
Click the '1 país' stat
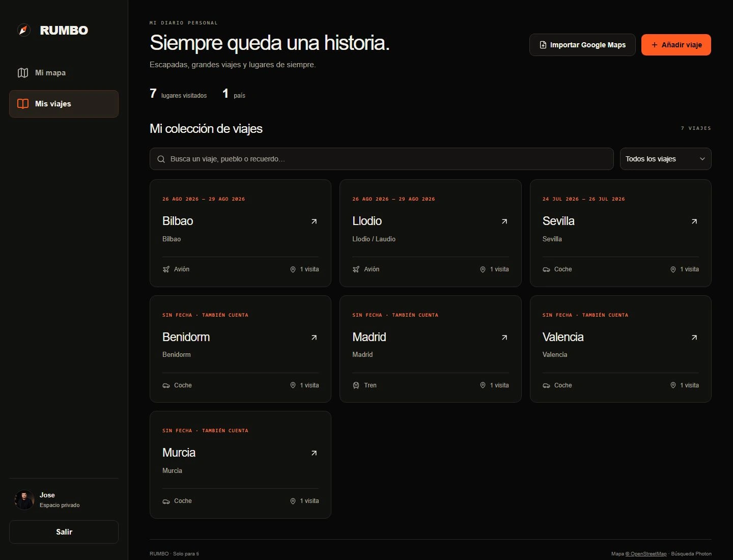coord(234,94)
